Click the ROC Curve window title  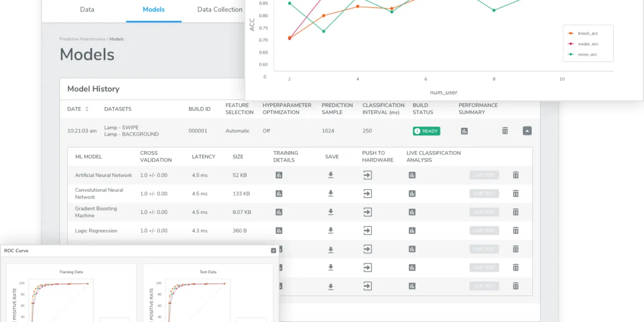[16, 251]
